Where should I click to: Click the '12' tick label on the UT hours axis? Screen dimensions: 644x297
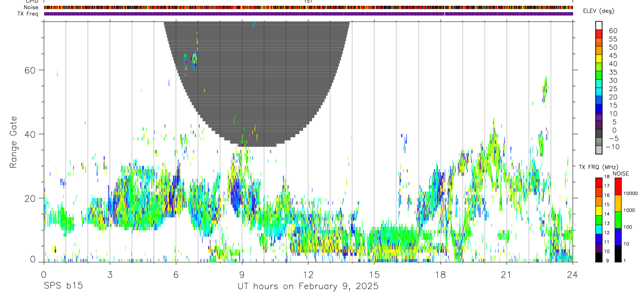tap(308, 274)
